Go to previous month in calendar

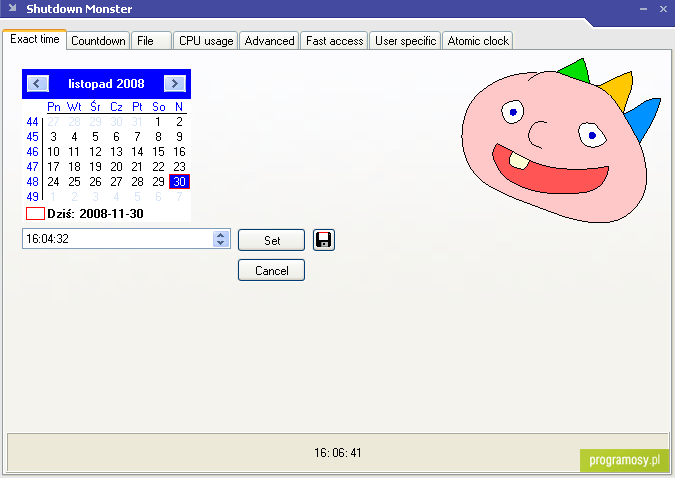pyautogui.click(x=37, y=84)
